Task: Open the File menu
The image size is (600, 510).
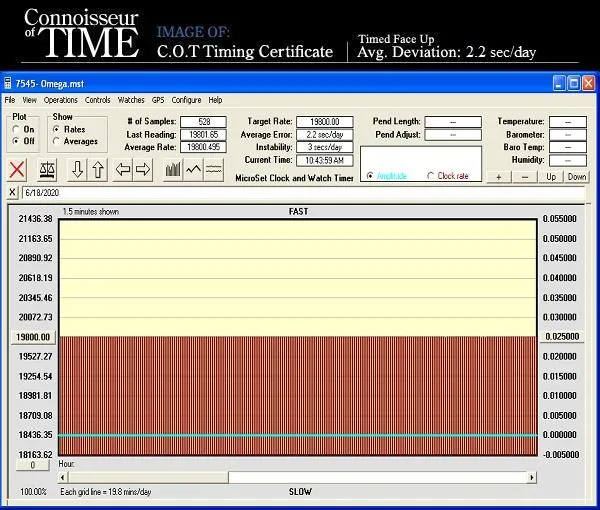Action: click(x=10, y=100)
